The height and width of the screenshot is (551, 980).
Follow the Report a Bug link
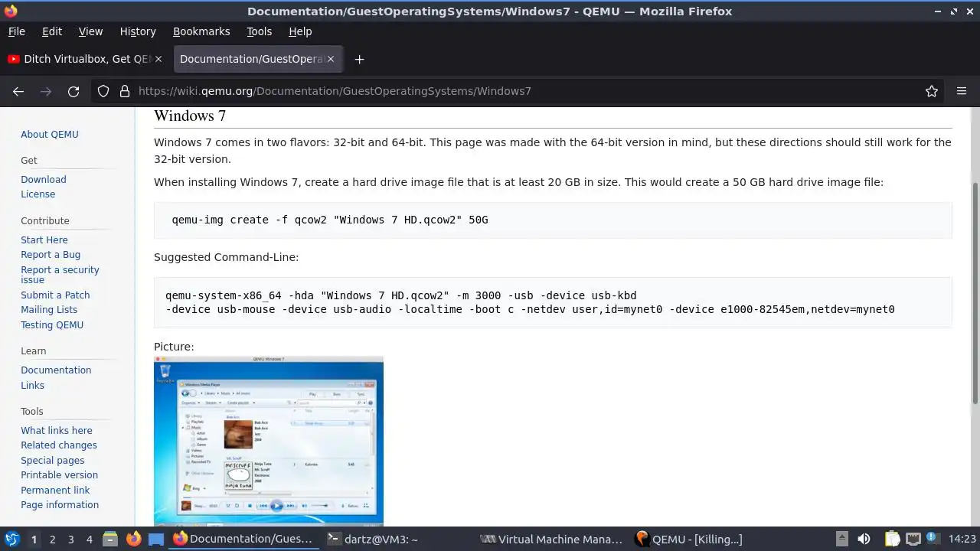point(51,254)
